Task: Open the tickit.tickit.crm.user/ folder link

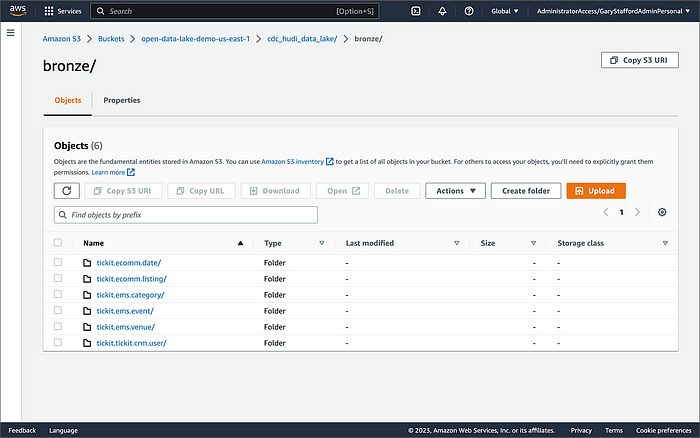Action: click(132, 343)
